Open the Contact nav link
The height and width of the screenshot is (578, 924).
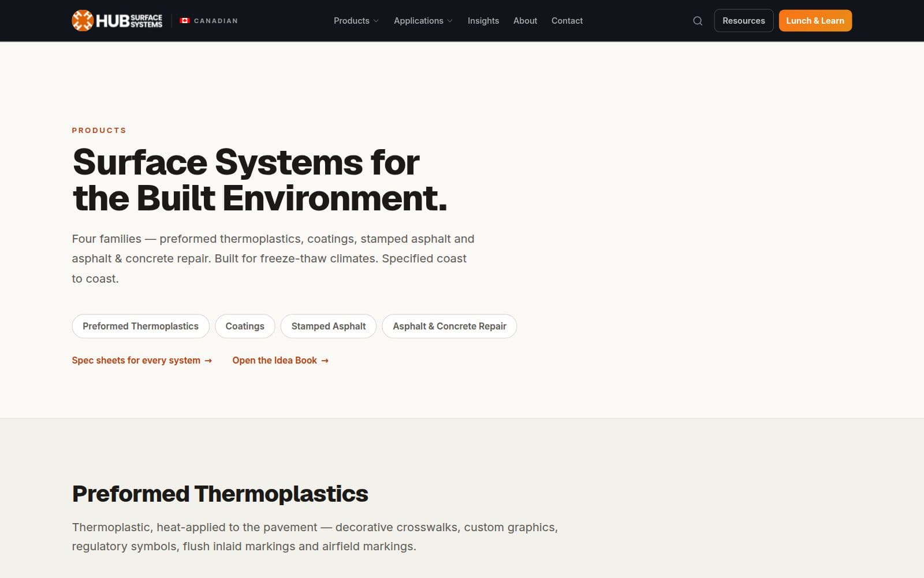(x=567, y=21)
